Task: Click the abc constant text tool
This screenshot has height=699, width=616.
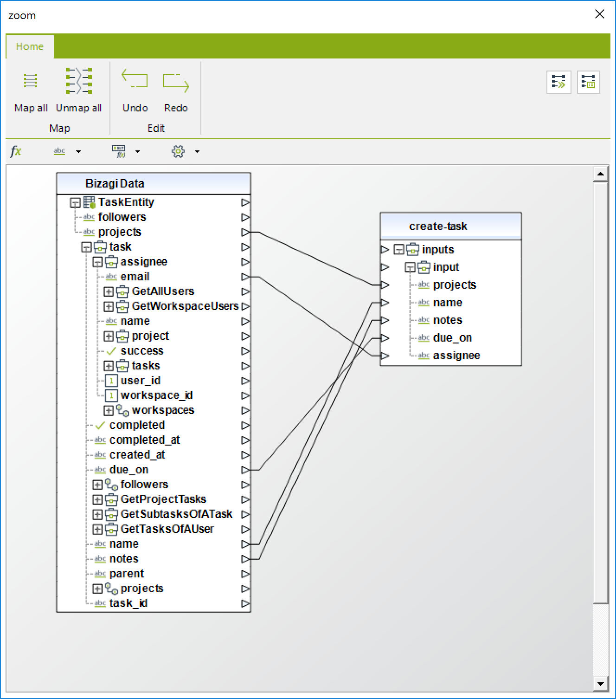Action: click(59, 151)
